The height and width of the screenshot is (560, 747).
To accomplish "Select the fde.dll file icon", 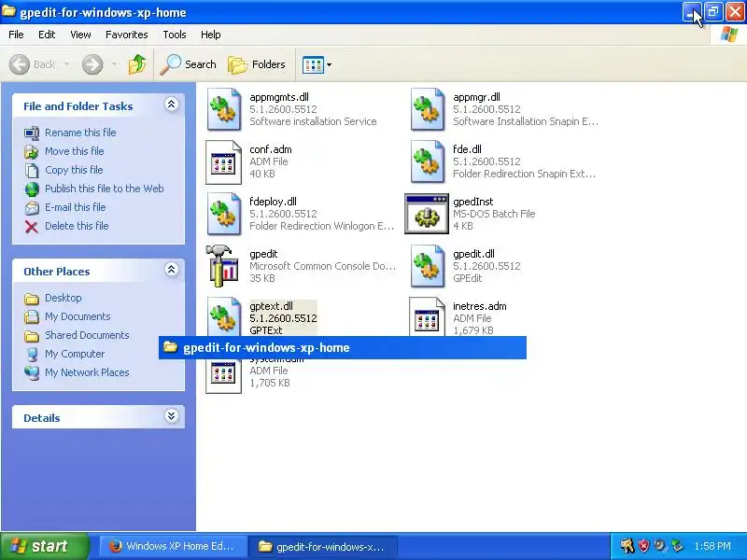I will point(428,161).
